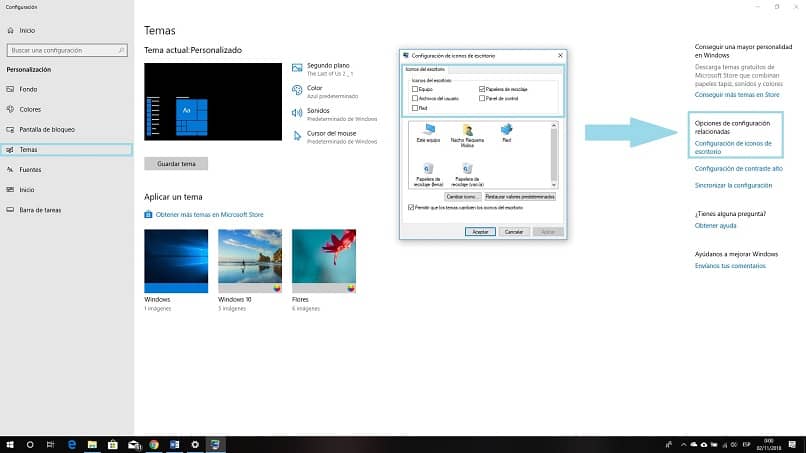
Task: Toggle allowing themes to change desktop icons
Action: (x=411, y=207)
